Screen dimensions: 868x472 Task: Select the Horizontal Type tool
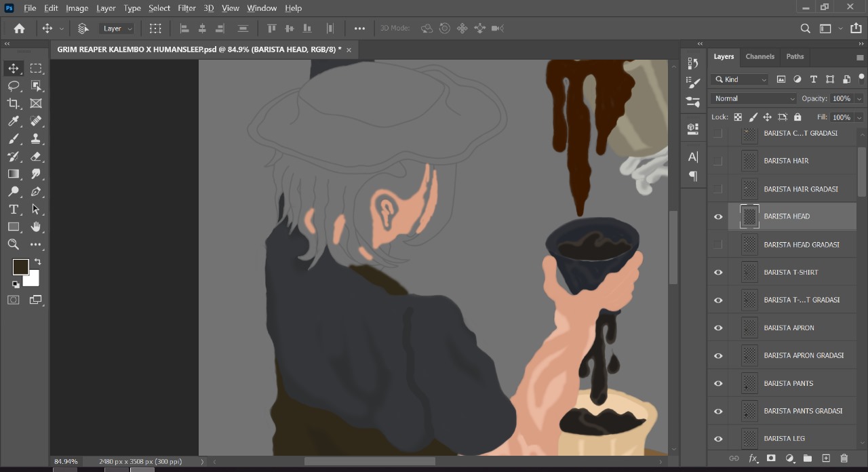coord(14,210)
